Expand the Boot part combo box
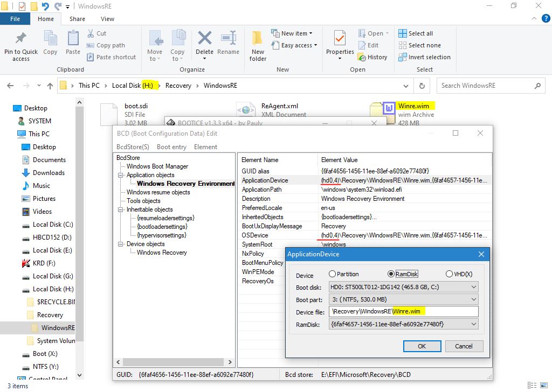552x392 pixels. coord(403,299)
